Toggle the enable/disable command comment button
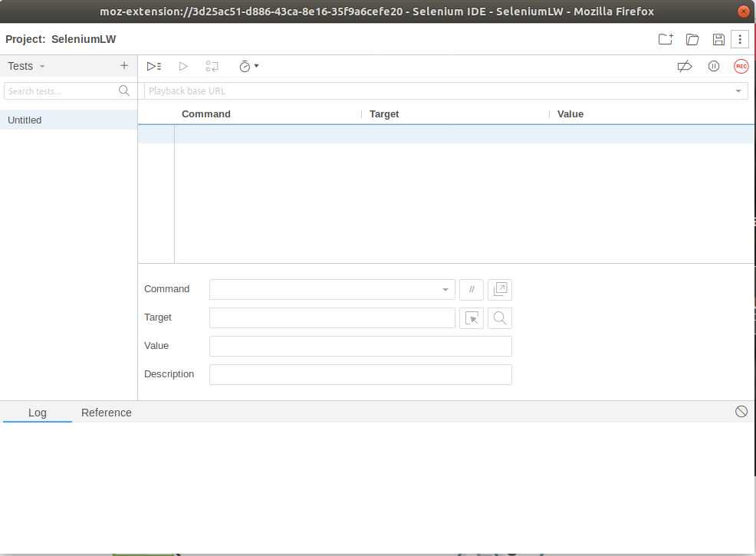 [x=472, y=290]
